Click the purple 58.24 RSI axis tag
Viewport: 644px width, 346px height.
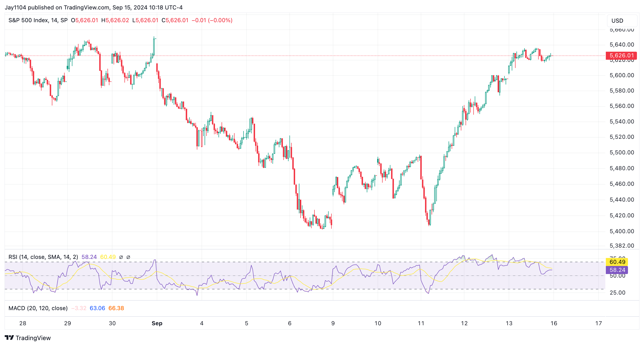click(617, 270)
